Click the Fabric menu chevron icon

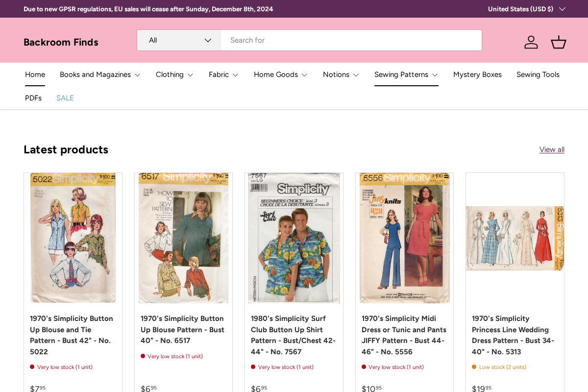pyautogui.click(x=235, y=74)
